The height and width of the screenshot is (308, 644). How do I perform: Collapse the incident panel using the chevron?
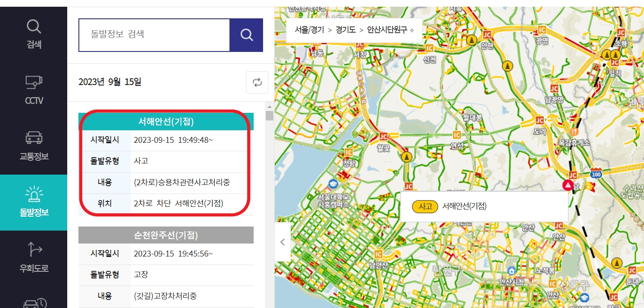coord(283,242)
